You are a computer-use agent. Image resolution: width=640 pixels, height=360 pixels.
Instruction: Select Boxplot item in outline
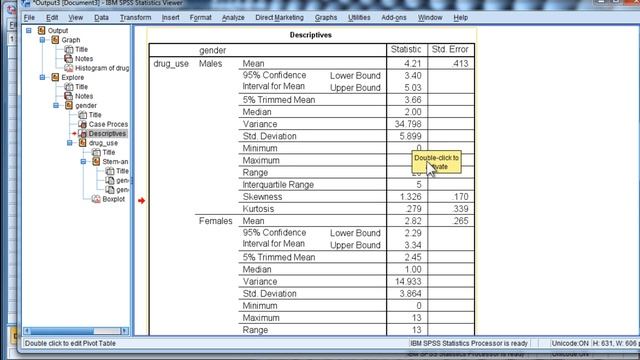pyautogui.click(x=113, y=199)
